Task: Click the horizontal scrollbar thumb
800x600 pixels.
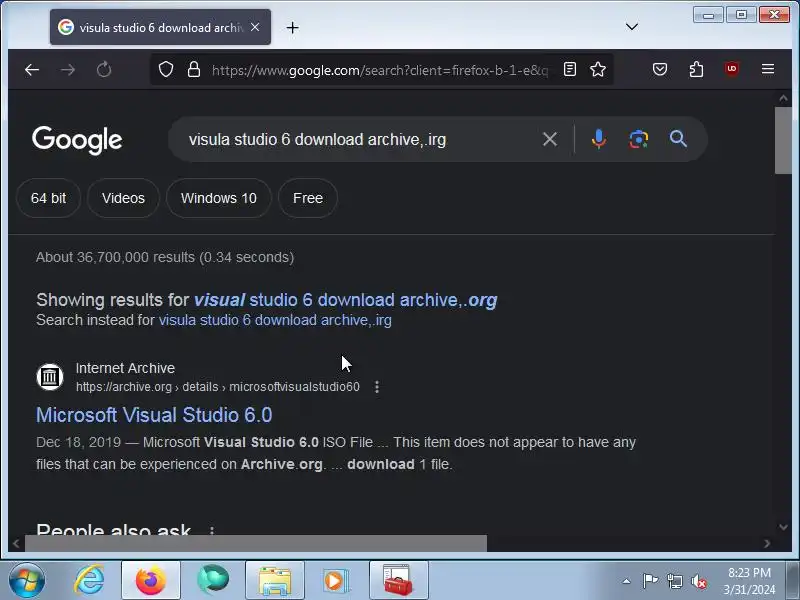Action: (x=256, y=543)
